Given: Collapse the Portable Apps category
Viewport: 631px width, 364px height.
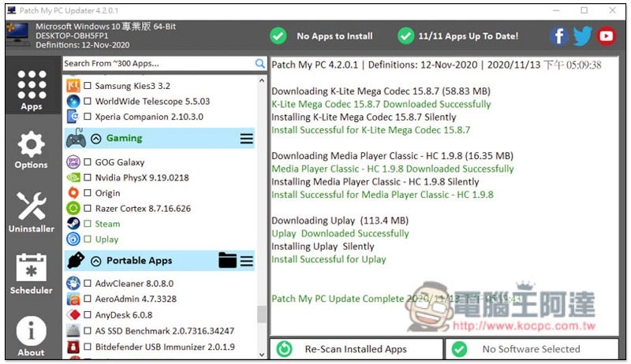Looking at the screenshot, I should 95,261.
